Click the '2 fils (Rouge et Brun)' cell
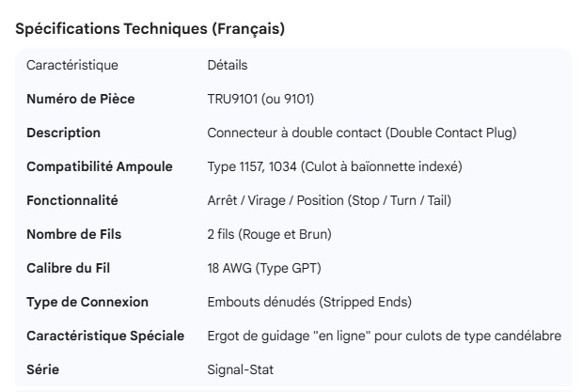This screenshot has width=583, height=392. coord(270,234)
